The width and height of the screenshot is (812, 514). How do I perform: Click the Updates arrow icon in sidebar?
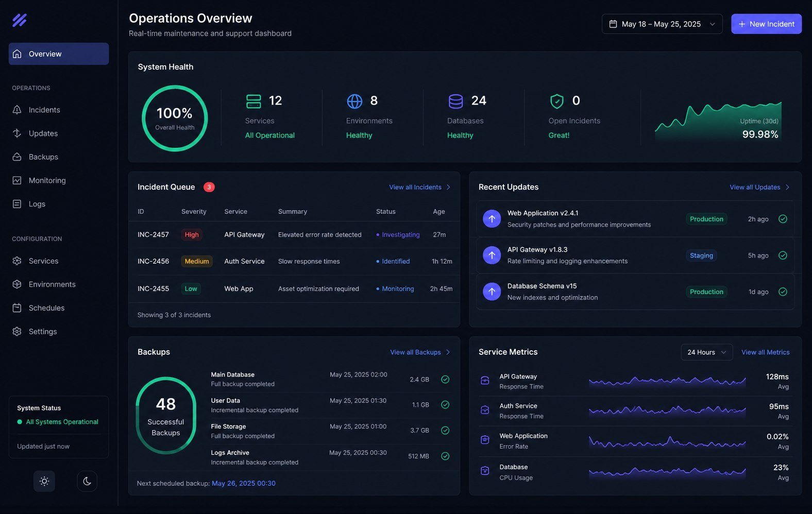pos(17,133)
